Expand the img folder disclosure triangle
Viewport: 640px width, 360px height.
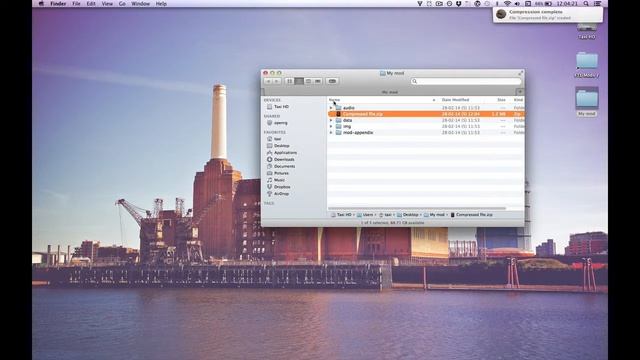click(331, 127)
